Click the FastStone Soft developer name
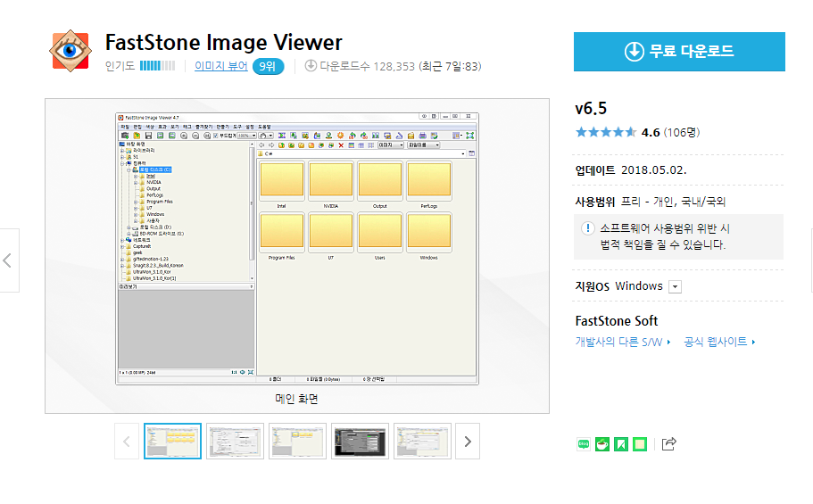The height and width of the screenshot is (504, 813). pyautogui.click(x=617, y=321)
